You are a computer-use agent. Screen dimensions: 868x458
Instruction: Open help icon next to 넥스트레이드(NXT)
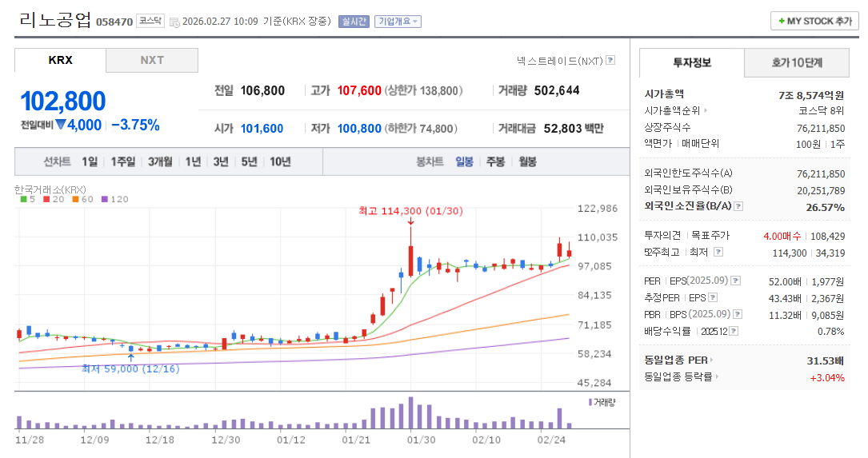610,60
